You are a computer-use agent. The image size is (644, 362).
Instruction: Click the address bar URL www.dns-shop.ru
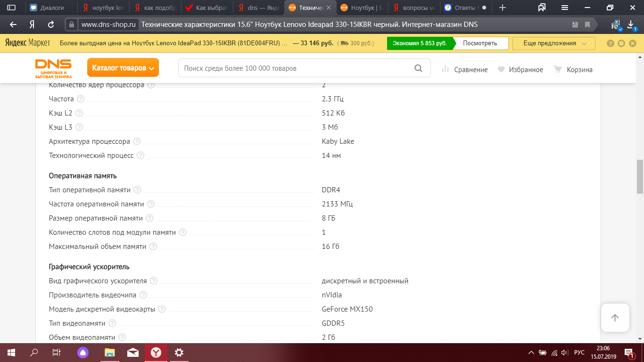point(108,25)
